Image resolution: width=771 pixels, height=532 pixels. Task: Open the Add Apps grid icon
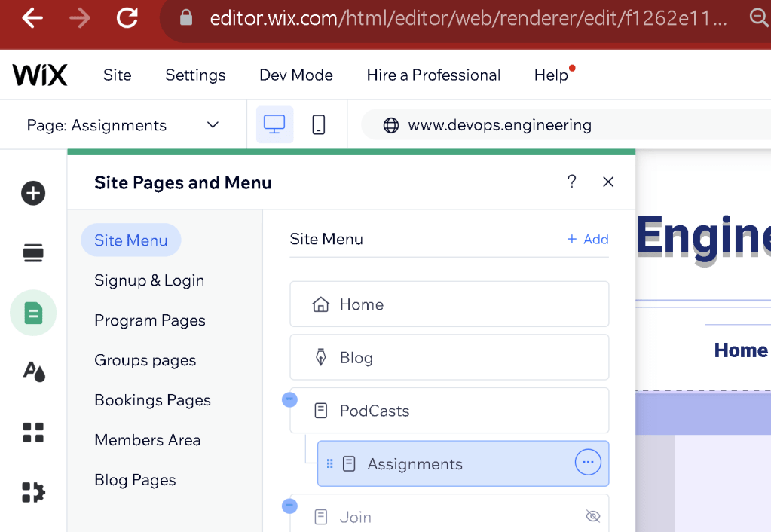click(33, 433)
